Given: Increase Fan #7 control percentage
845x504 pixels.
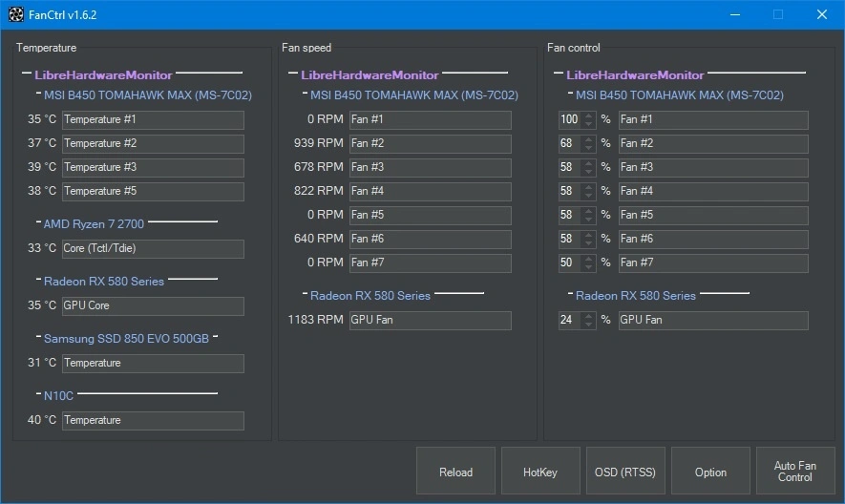Looking at the screenshot, I should pos(588,259).
